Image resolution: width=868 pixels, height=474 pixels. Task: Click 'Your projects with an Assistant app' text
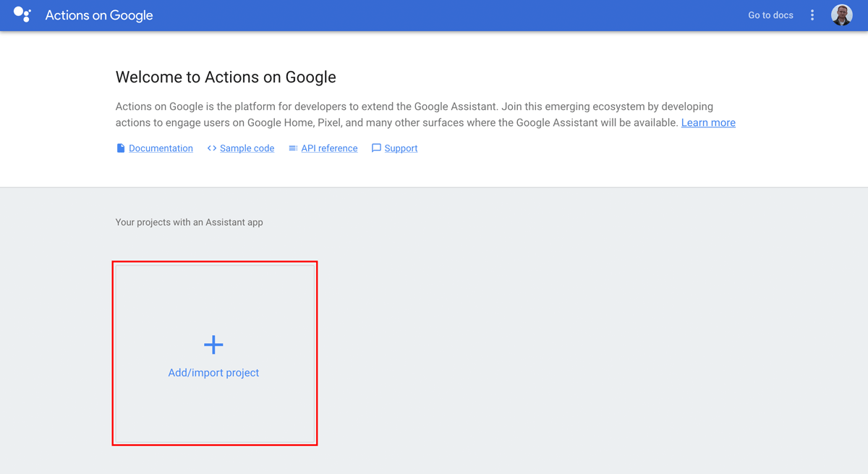click(x=190, y=222)
